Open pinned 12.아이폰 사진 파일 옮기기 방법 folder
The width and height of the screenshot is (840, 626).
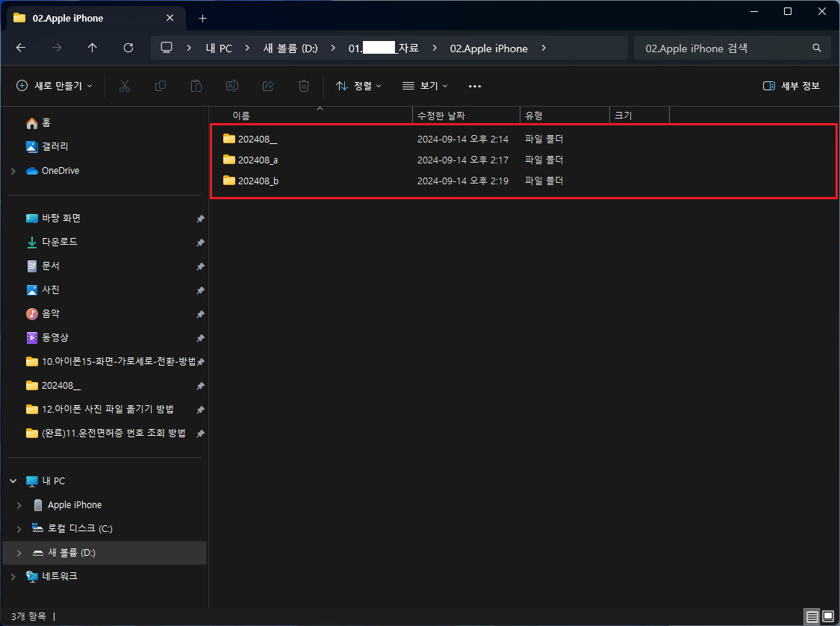(x=99, y=409)
